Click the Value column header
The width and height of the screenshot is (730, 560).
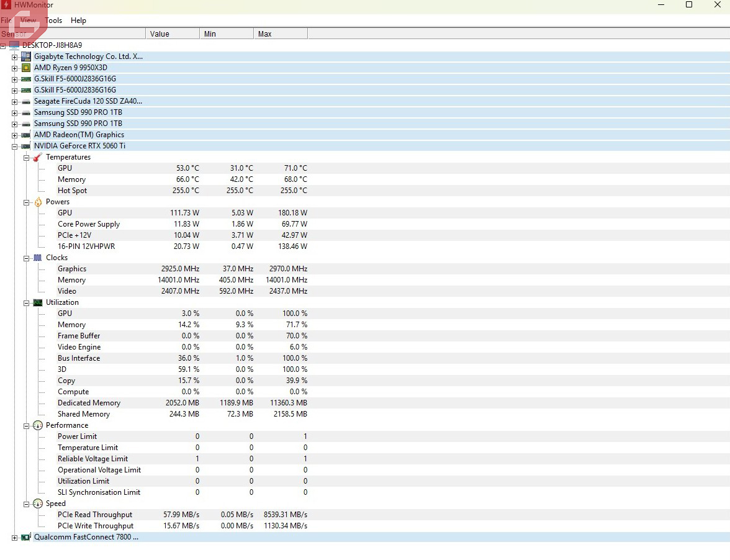[x=172, y=34]
